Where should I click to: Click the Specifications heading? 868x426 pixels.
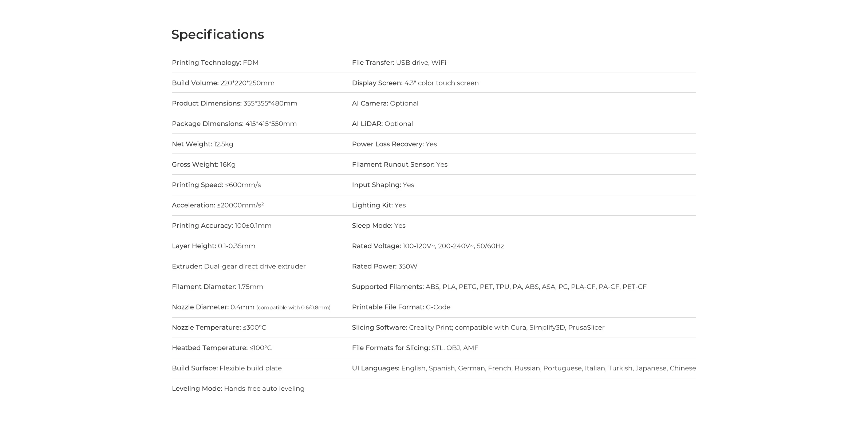(217, 35)
